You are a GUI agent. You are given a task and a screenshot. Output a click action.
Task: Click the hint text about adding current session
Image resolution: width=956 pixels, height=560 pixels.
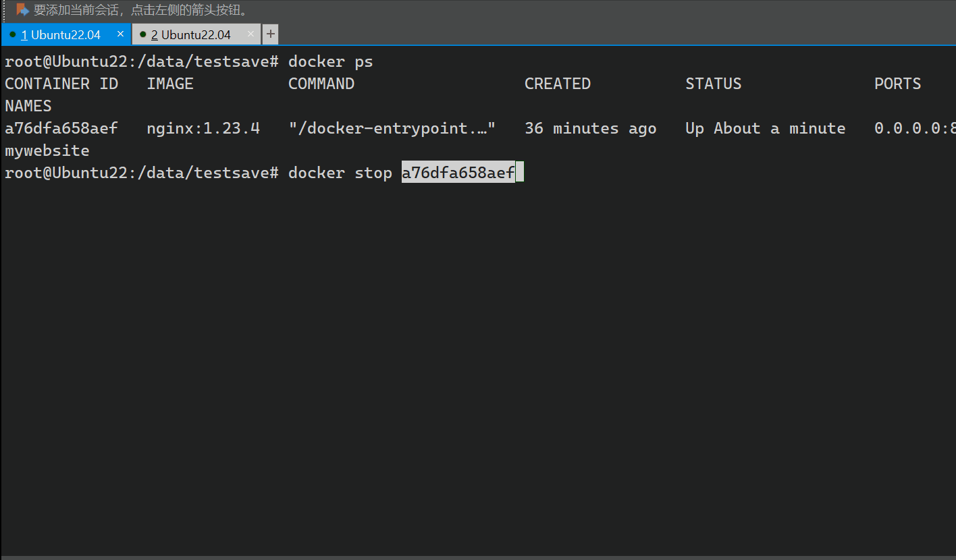[142, 10]
